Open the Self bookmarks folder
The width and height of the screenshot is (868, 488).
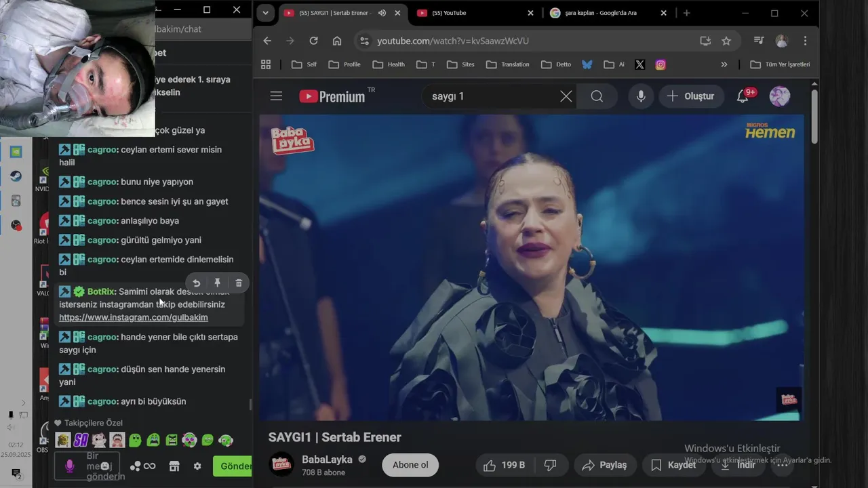coord(304,64)
